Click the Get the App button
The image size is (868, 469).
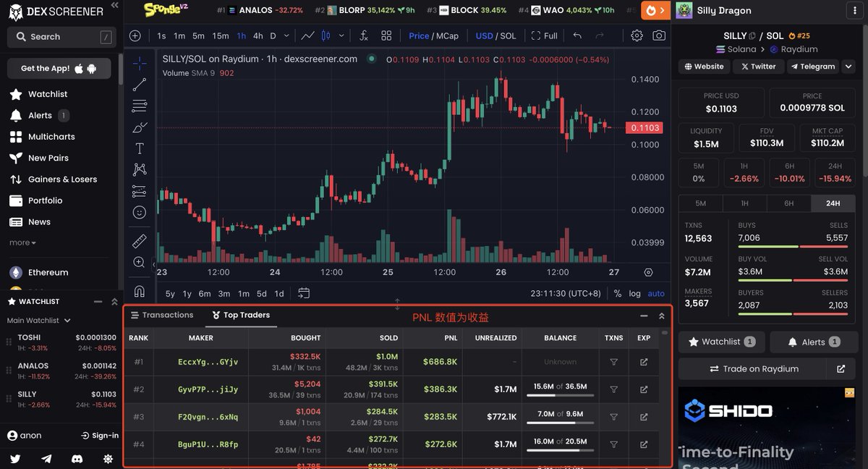coord(59,68)
